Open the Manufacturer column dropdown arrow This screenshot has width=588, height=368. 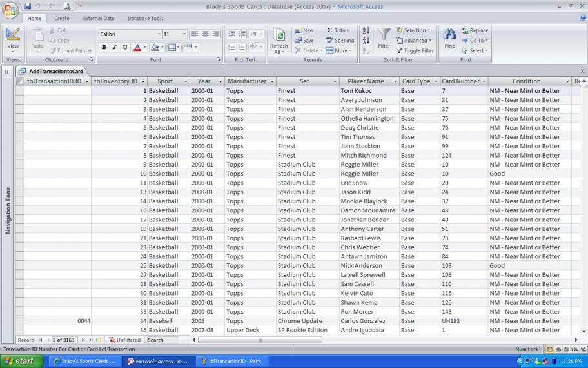pos(272,81)
